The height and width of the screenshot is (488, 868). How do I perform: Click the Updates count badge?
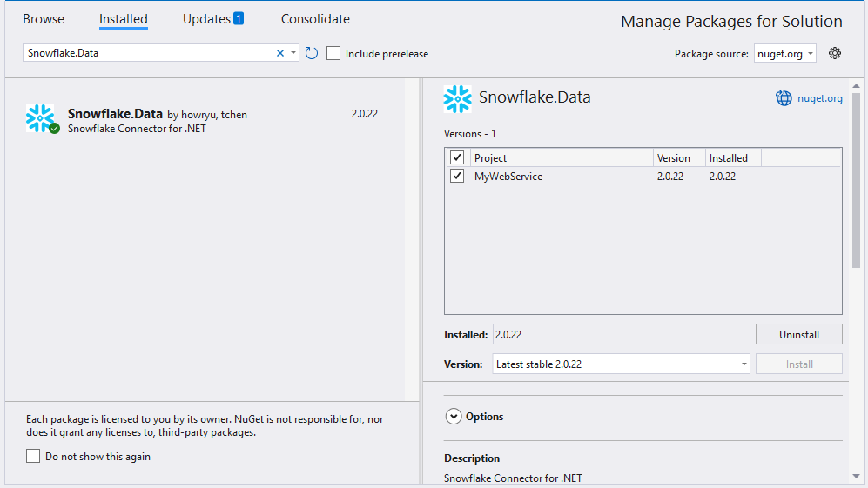239,18
